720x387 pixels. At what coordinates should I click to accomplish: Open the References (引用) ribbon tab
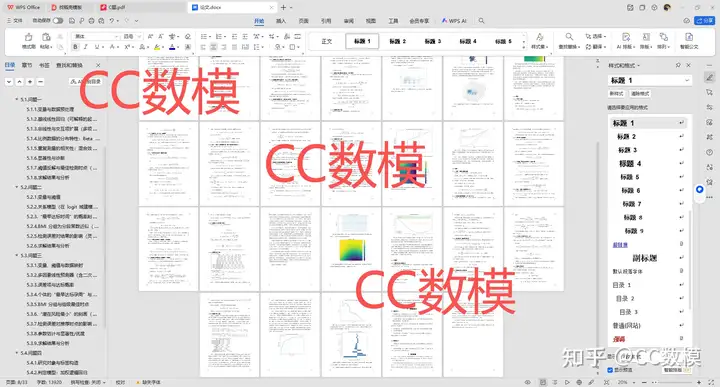pyautogui.click(x=326, y=21)
